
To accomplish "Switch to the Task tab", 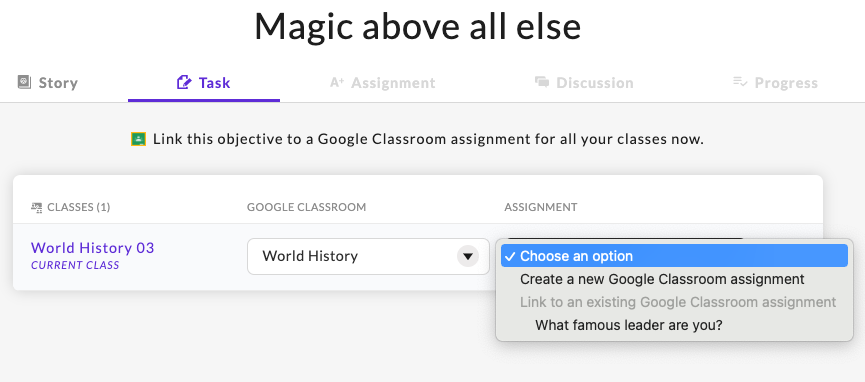I will point(204,83).
